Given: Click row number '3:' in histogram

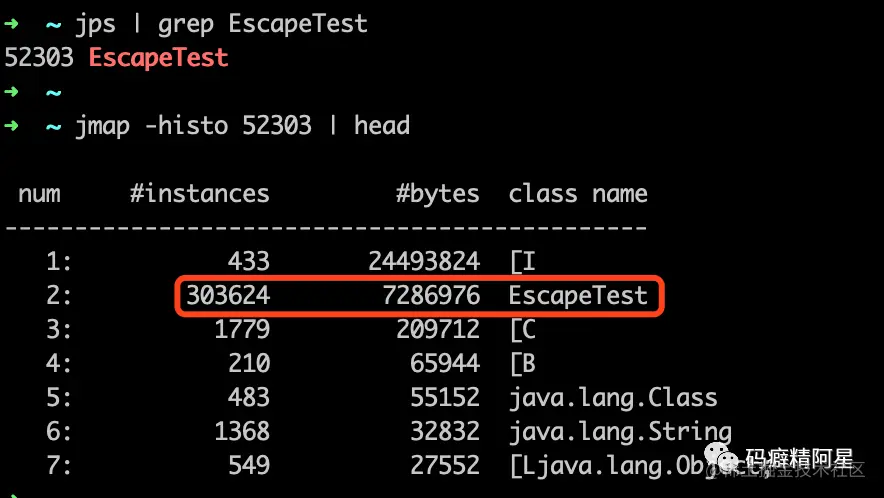Looking at the screenshot, I should coord(59,329).
